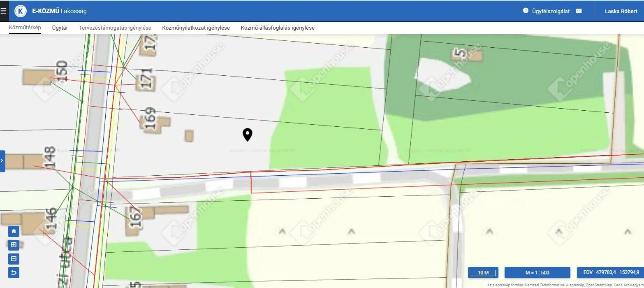Image resolution: width=644 pixels, height=288 pixels.
Task: Go to Közműnyilatkozat igénylése tab
Action: click(x=196, y=28)
